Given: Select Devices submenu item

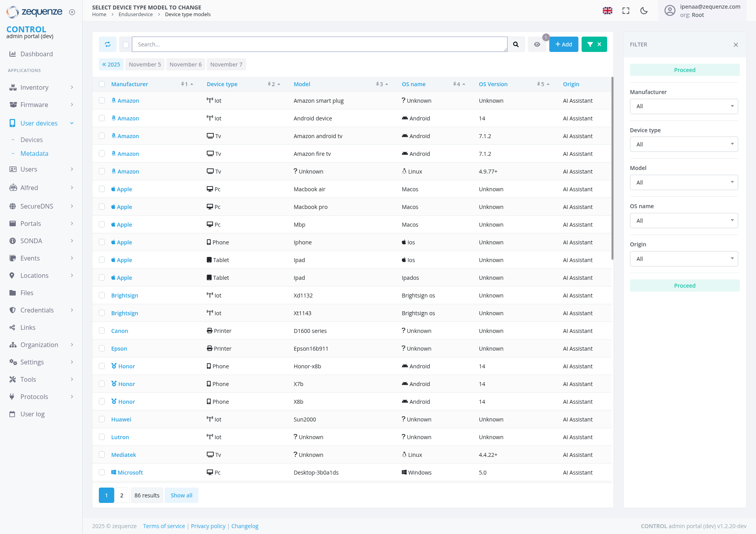Looking at the screenshot, I should point(31,140).
